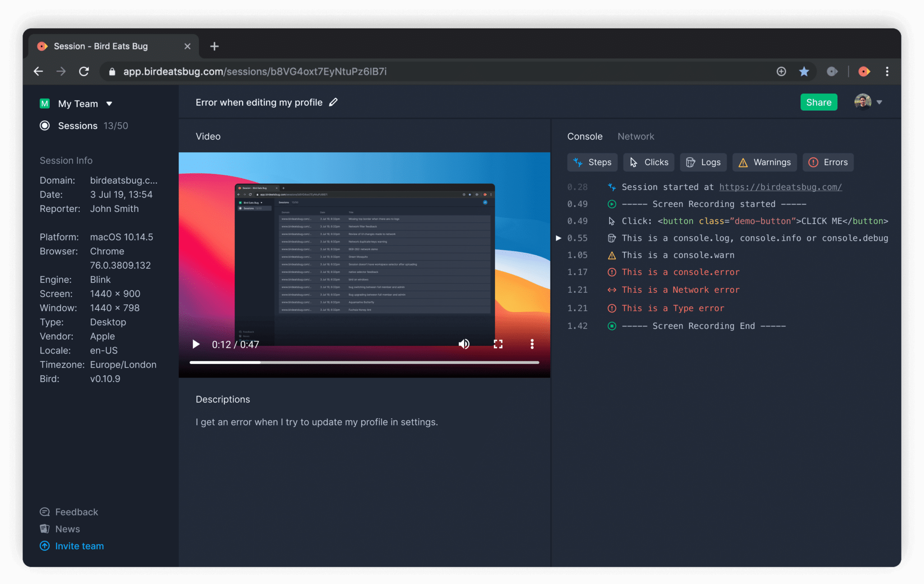Toggle fullscreen playback of the video
The image size is (924, 584).
coord(498,344)
